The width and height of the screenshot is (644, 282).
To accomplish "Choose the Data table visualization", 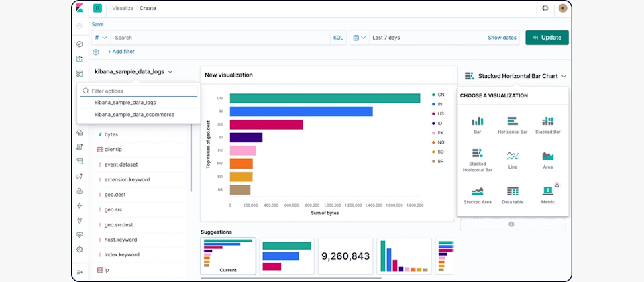I will (513, 195).
